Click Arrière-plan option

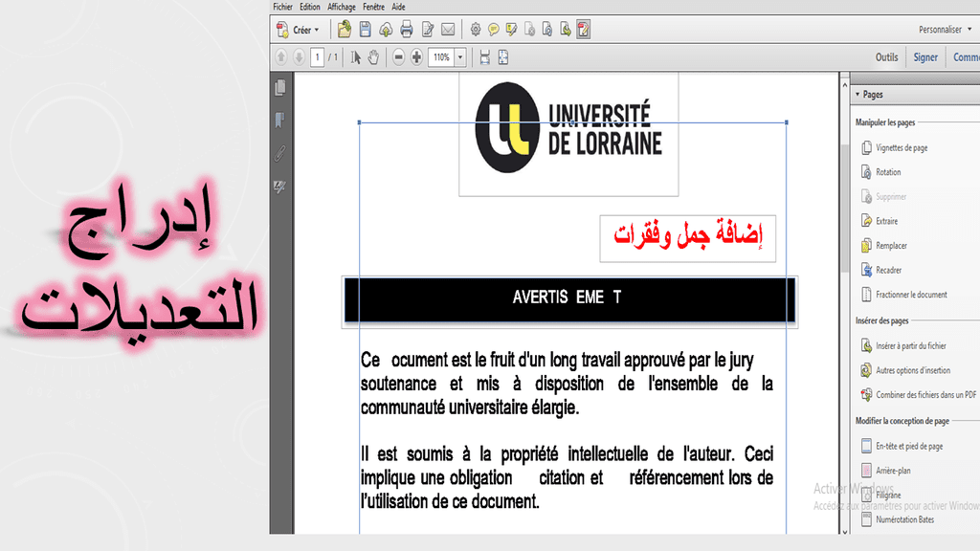885,471
